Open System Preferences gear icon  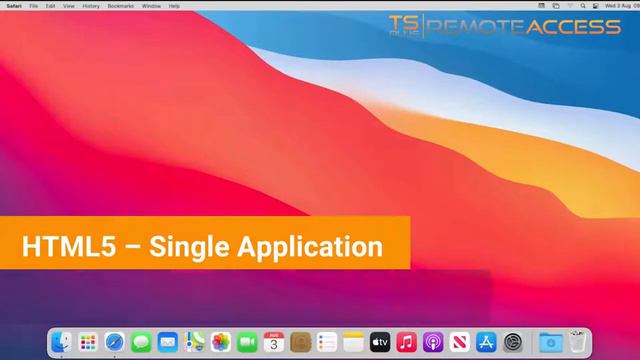point(513,342)
